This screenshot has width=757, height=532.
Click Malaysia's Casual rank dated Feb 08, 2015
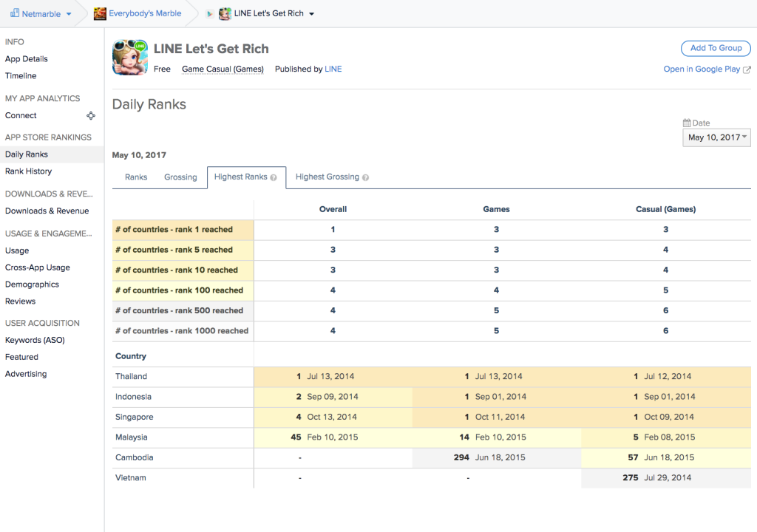click(x=666, y=437)
